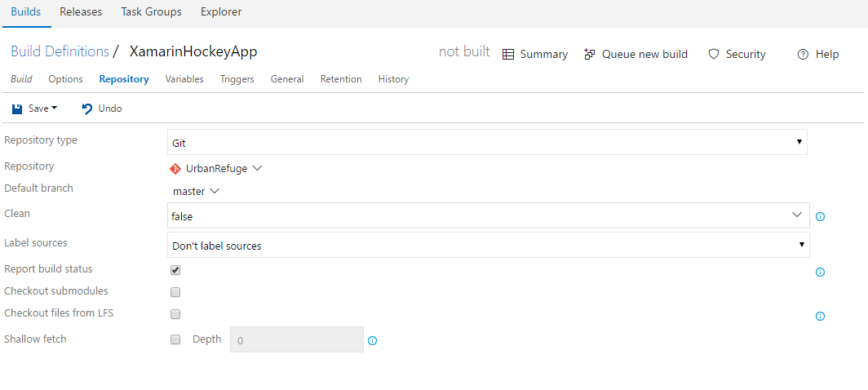The height and width of the screenshot is (390, 868).
Task: Click the XamarinHockeyApp definition title
Action: (x=193, y=51)
